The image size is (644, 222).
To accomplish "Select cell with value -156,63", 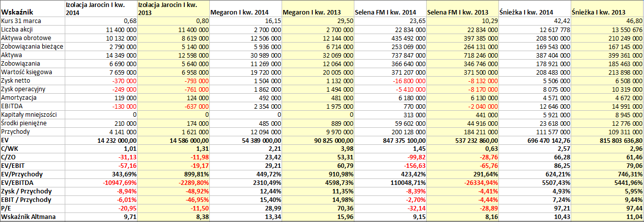I will pos(390,166).
